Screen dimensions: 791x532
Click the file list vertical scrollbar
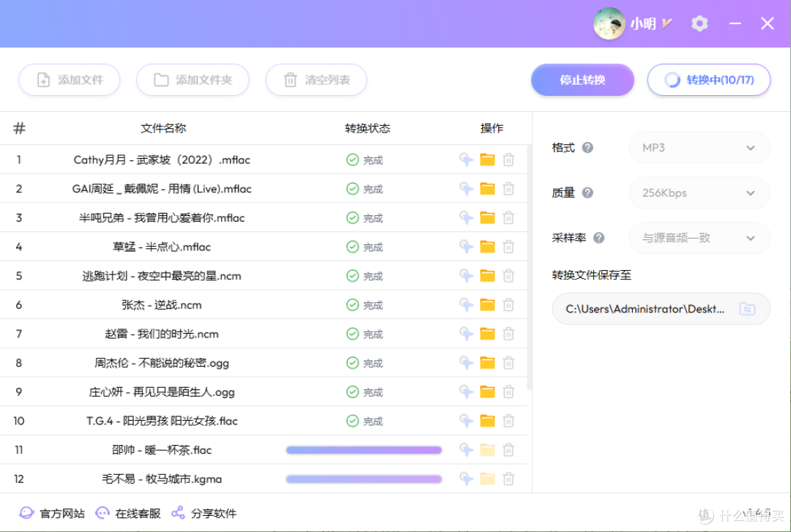530,267
